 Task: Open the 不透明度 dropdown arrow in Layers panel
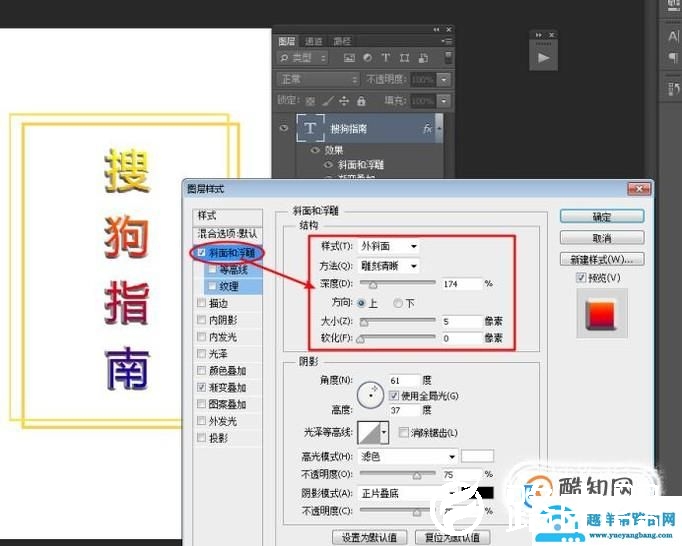click(x=443, y=80)
